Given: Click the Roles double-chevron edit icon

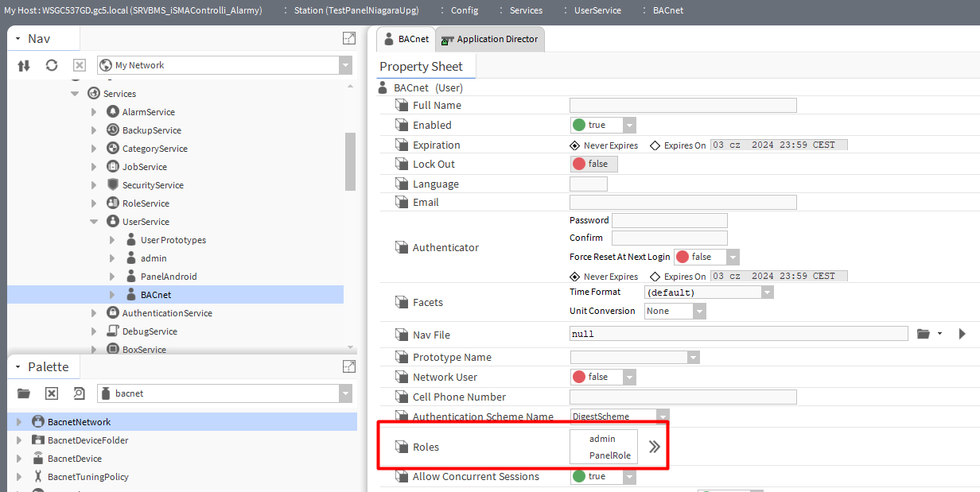Looking at the screenshot, I should coord(654,447).
